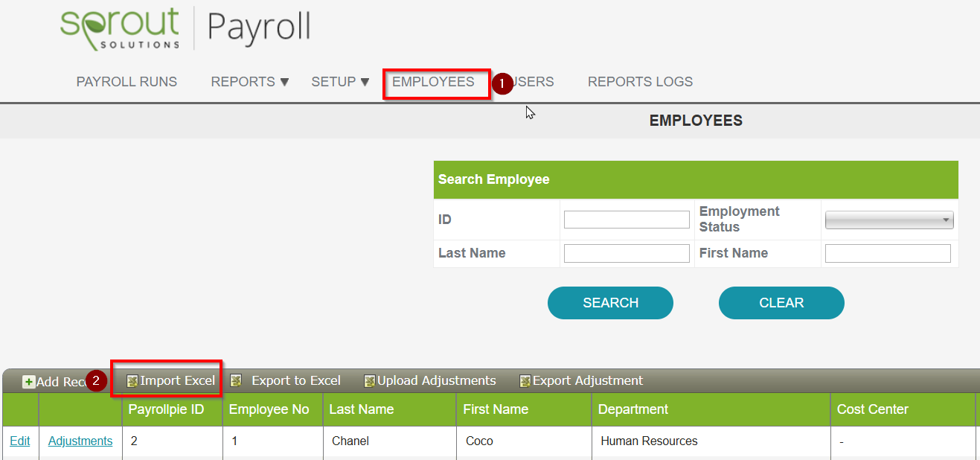Click the Excel icon beside Import Excel

(132, 381)
